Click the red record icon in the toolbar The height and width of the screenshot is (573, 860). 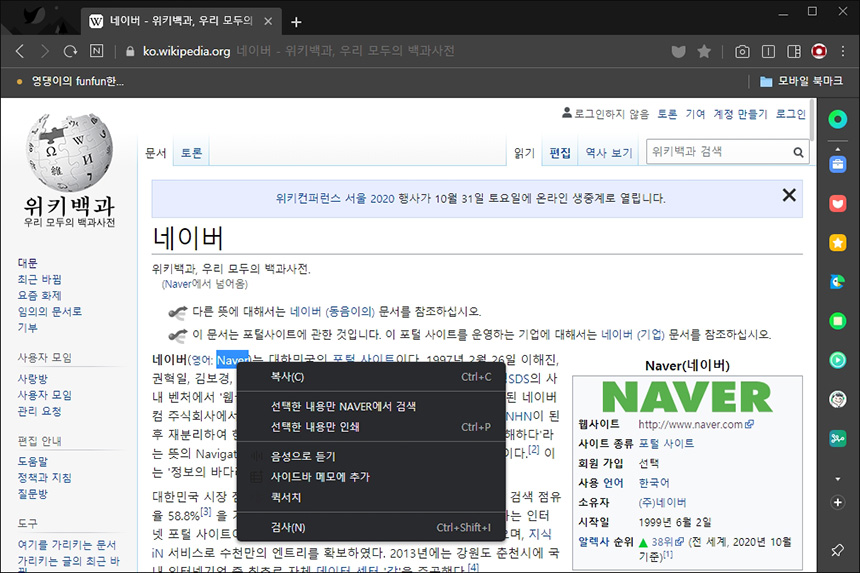pos(819,52)
